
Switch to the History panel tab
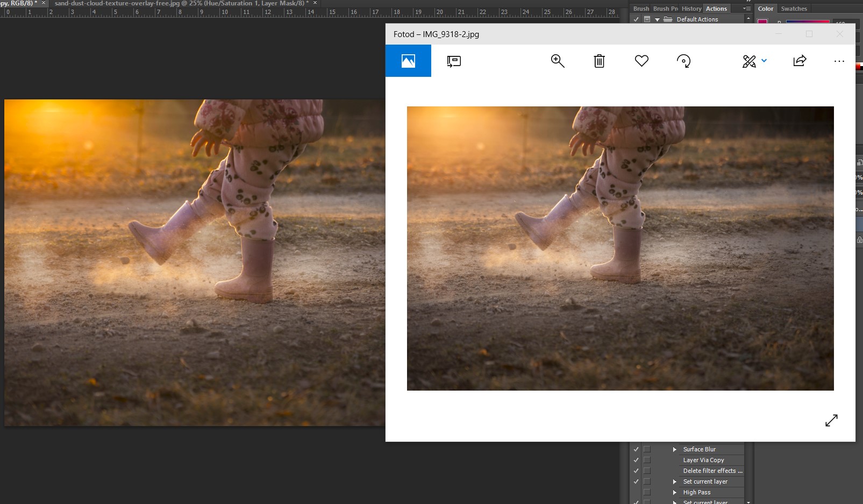pyautogui.click(x=691, y=9)
